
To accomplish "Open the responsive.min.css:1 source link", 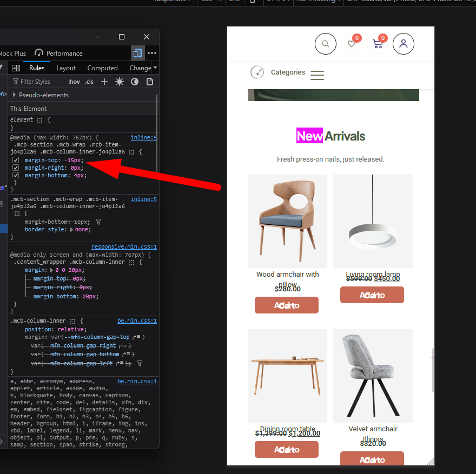I will tap(124, 246).
